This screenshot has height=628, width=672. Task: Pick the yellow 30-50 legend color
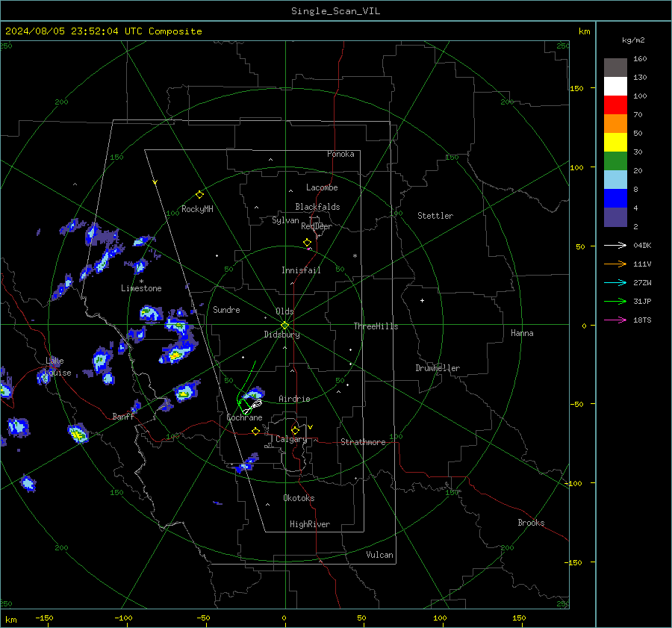pyautogui.click(x=615, y=143)
